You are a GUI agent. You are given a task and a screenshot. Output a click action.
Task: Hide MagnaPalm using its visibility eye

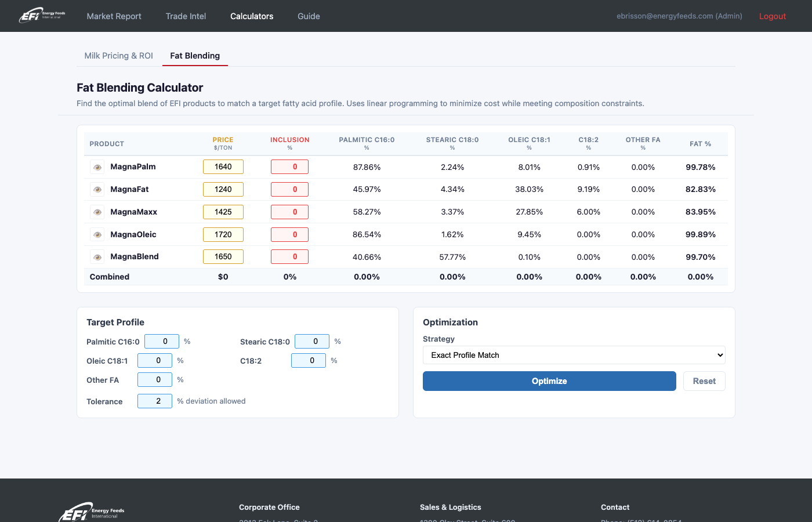pyautogui.click(x=97, y=166)
